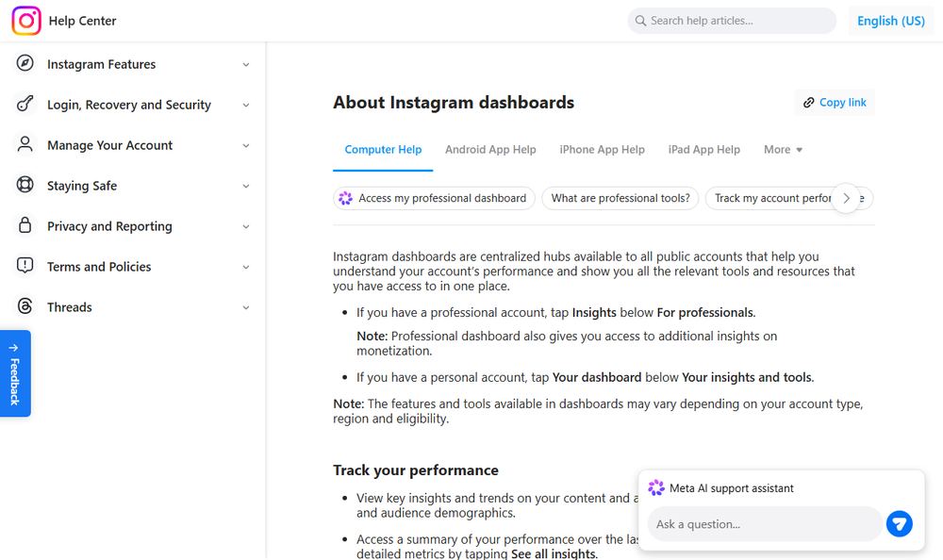Open the Privacy and Reporting menu
Viewport: 943px width, 560px height.
pyautogui.click(x=133, y=226)
